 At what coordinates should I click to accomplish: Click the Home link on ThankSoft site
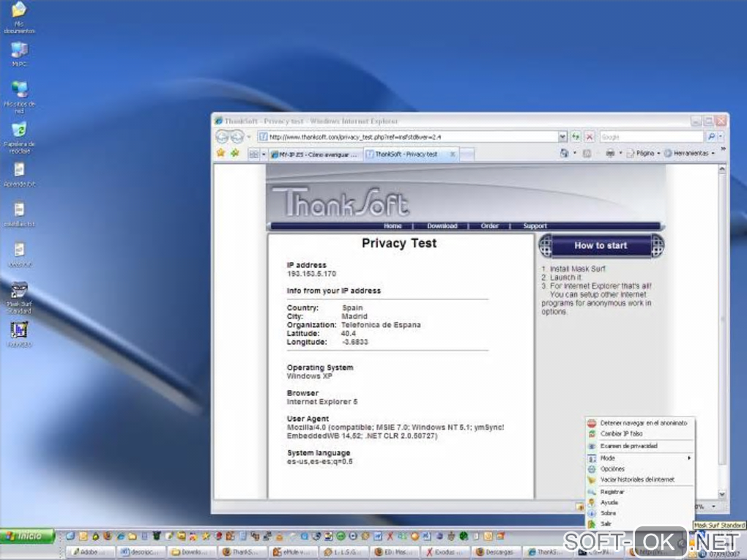click(393, 225)
